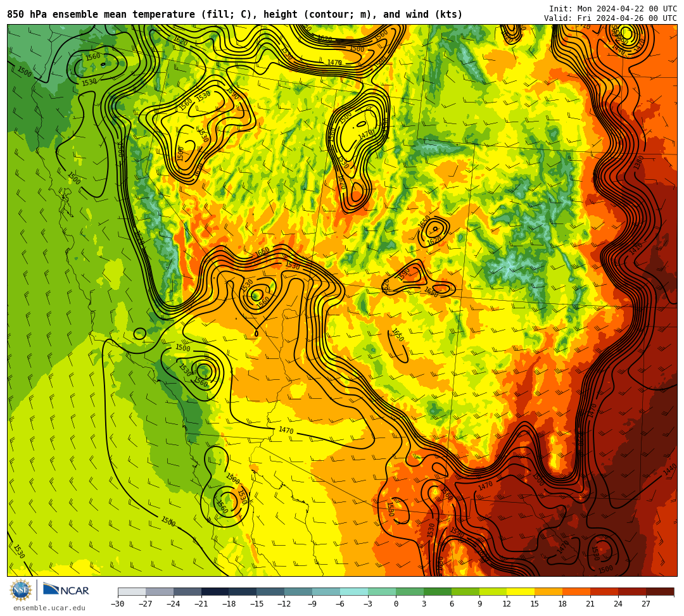Click the −21 colorbar tick label
This screenshot has height=616, width=684.
[201, 604]
